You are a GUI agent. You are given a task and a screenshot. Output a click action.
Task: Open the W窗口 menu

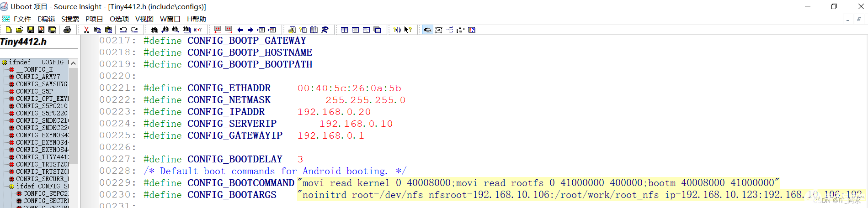tap(170, 19)
